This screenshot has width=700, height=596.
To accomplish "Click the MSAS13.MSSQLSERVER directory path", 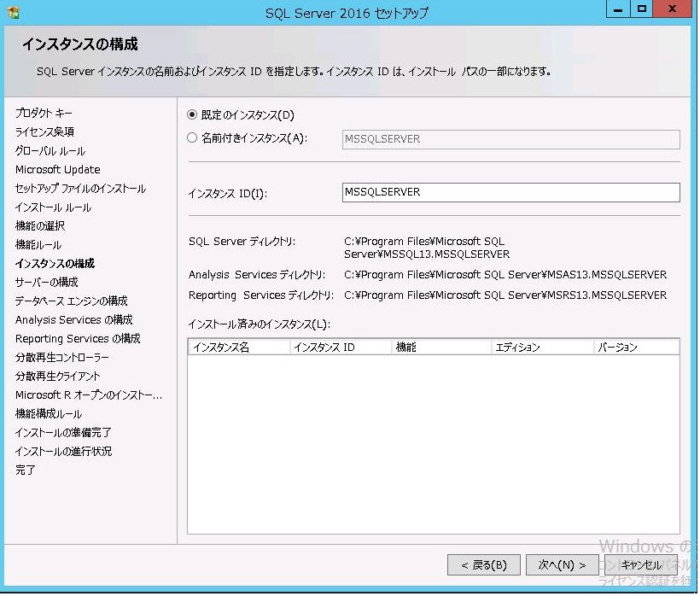I will 505,275.
